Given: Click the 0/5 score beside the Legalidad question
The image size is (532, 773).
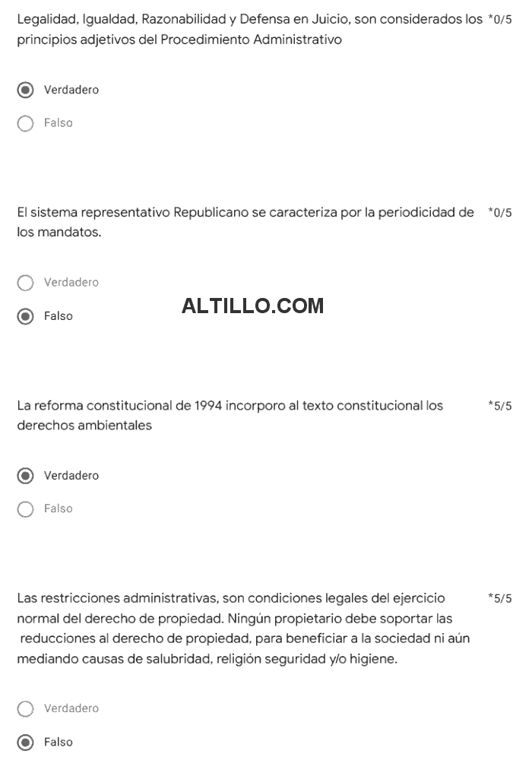Looking at the screenshot, I should (x=500, y=20).
